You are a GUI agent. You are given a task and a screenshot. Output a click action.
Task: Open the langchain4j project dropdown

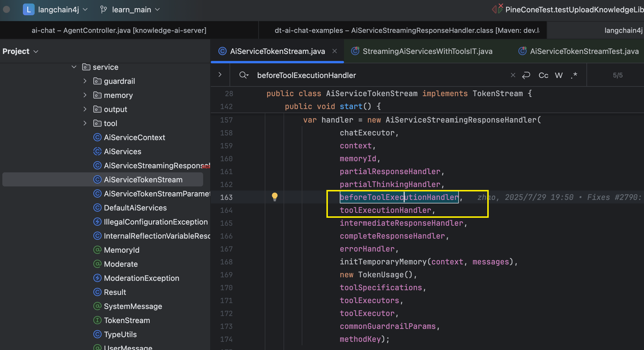63,10
